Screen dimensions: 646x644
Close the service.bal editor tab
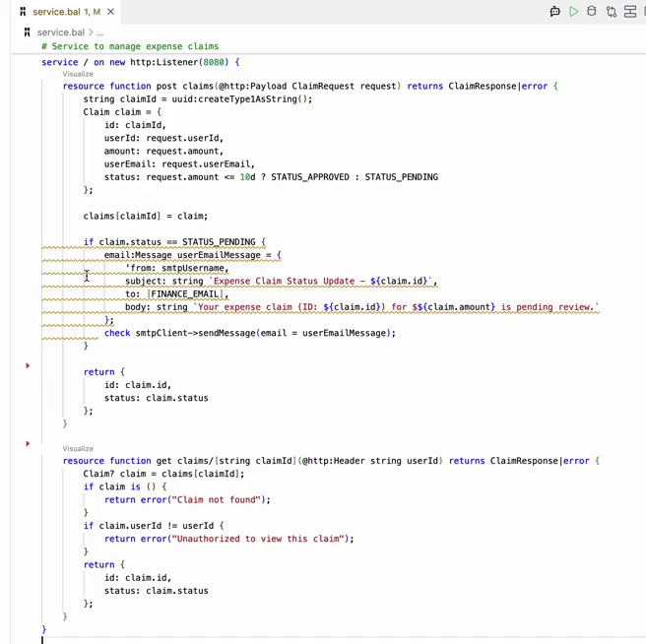point(110,12)
